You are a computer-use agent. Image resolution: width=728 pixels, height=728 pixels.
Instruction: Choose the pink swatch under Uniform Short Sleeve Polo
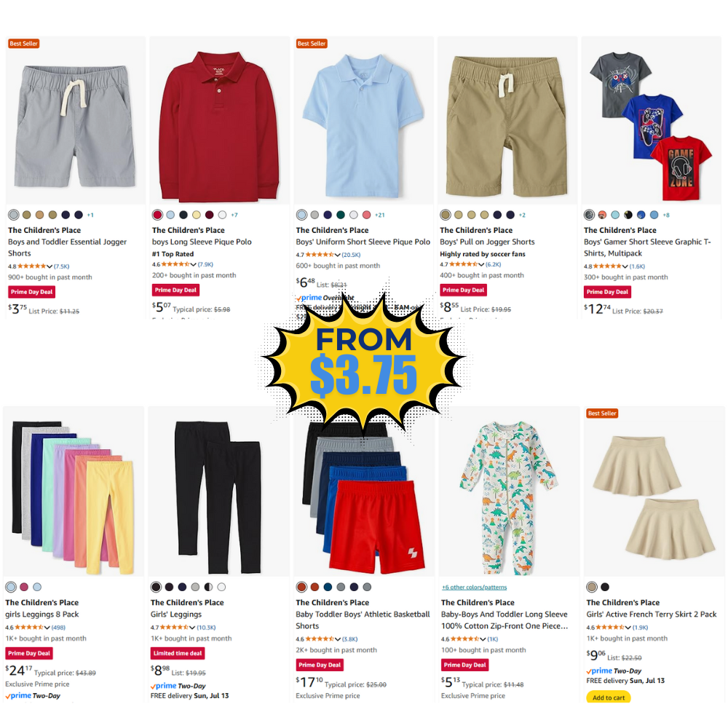(x=366, y=215)
